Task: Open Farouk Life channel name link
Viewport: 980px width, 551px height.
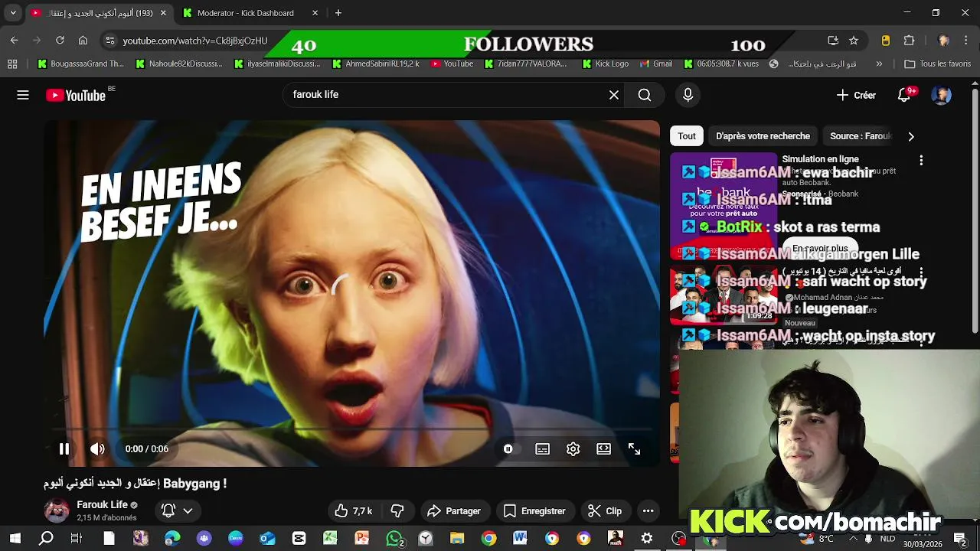Action: [x=102, y=505]
